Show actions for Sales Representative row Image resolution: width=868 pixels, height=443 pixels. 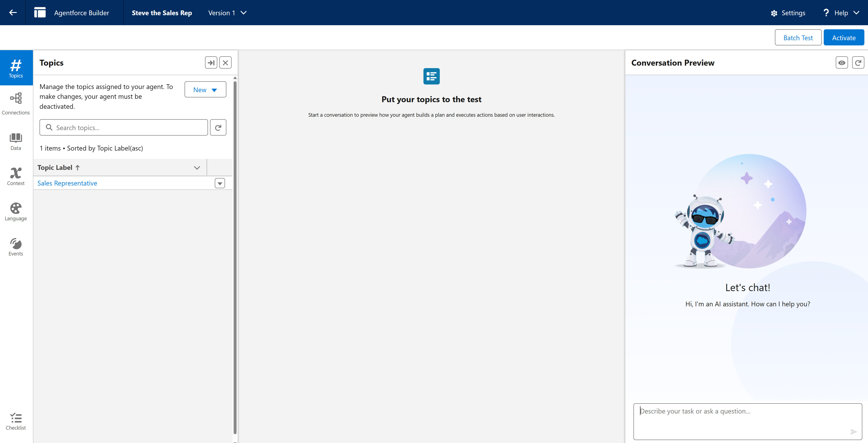220,183
